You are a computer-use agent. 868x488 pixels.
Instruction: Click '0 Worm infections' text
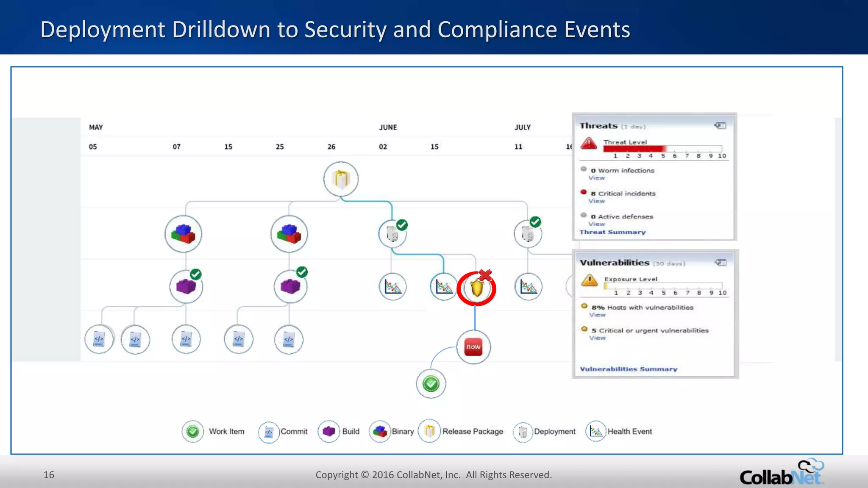point(623,170)
